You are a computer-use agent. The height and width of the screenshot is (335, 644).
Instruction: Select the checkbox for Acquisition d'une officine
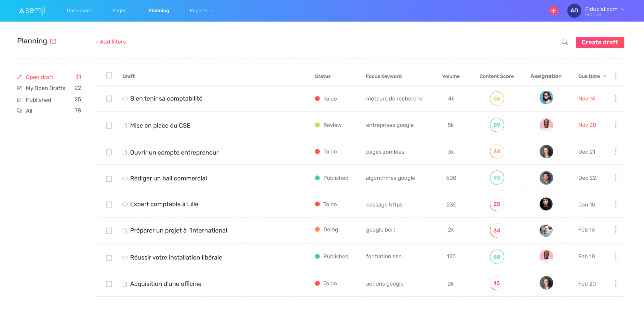pyautogui.click(x=109, y=284)
